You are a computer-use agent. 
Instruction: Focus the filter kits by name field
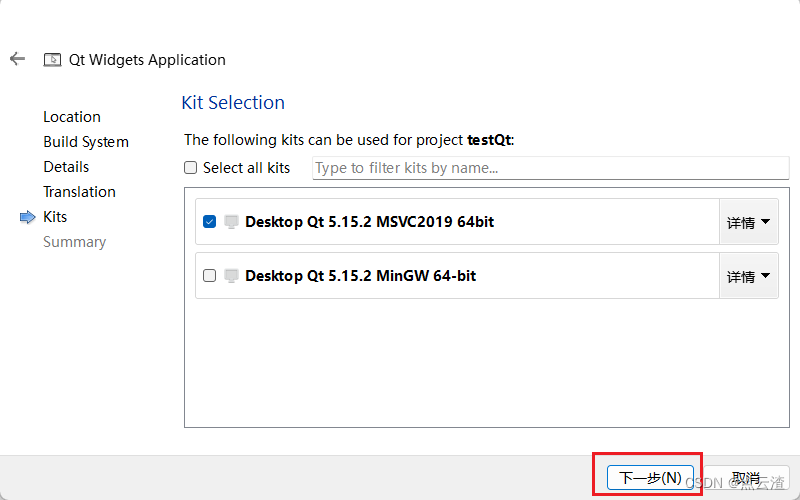tap(550, 168)
